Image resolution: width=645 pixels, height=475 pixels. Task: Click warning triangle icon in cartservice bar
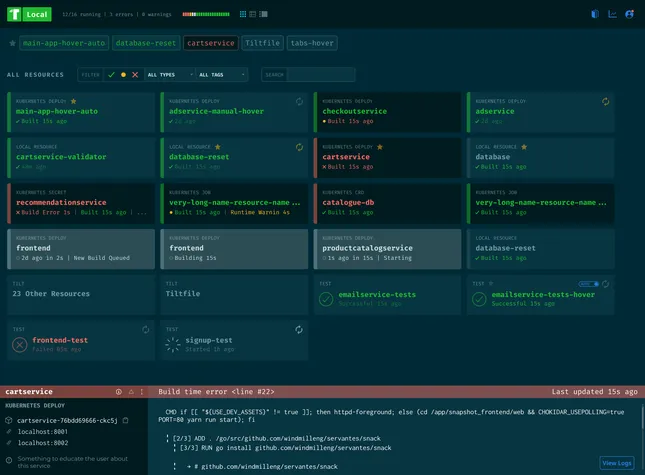click(x=131, y=392)
